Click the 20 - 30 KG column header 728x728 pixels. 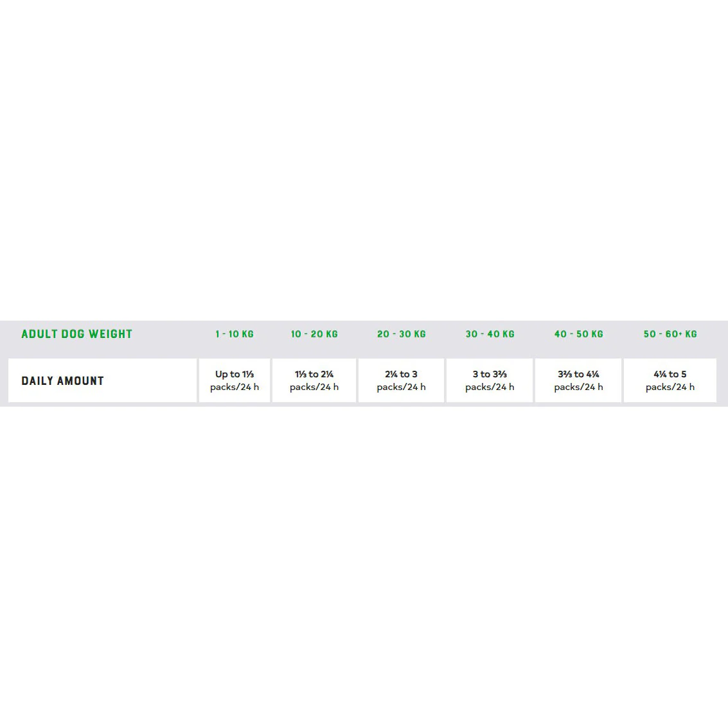[401, 334]
